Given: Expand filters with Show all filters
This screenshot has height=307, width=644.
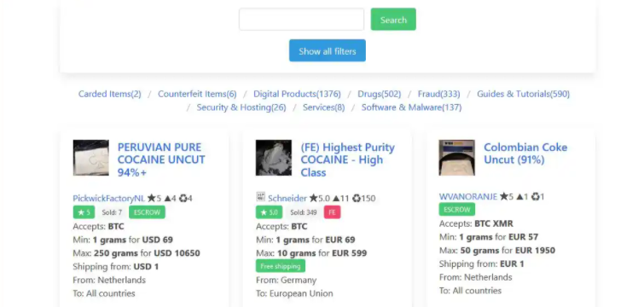Looking at the screenshot, I should click(328, 50).
